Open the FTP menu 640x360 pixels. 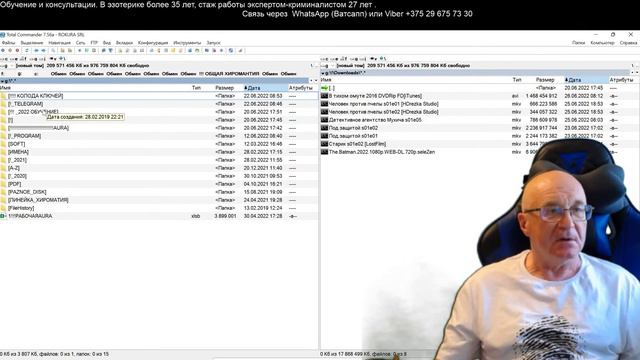pos(94,42)
